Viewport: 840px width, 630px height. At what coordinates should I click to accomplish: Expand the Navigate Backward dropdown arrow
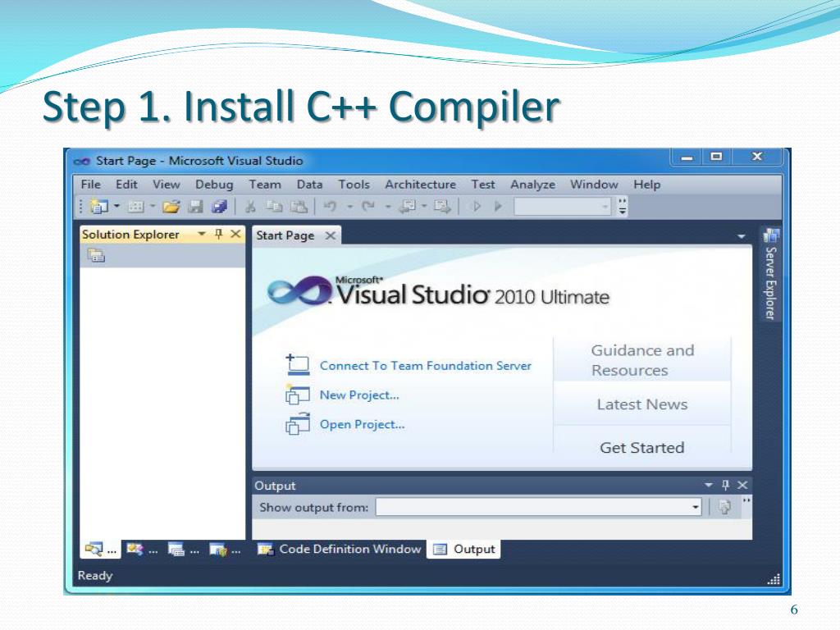tap(424, 206)
